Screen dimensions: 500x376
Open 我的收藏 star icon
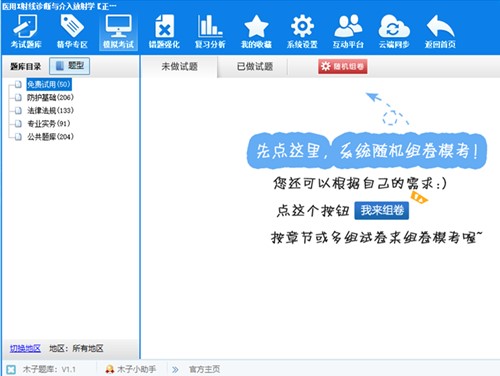256,32
